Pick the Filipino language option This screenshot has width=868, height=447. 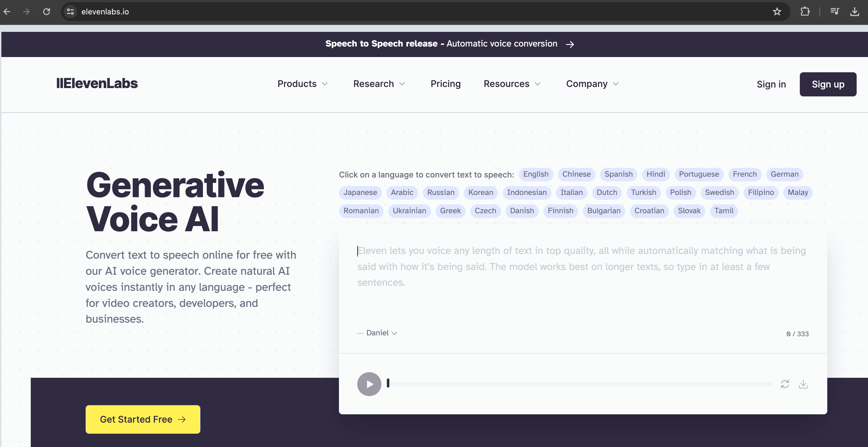coord(761,192)
